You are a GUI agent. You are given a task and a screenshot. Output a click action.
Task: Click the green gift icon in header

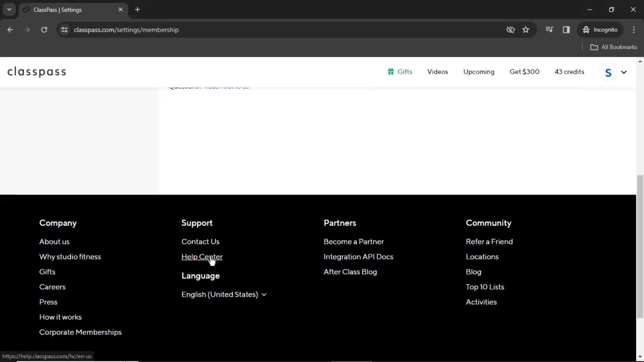coord(391,72)
